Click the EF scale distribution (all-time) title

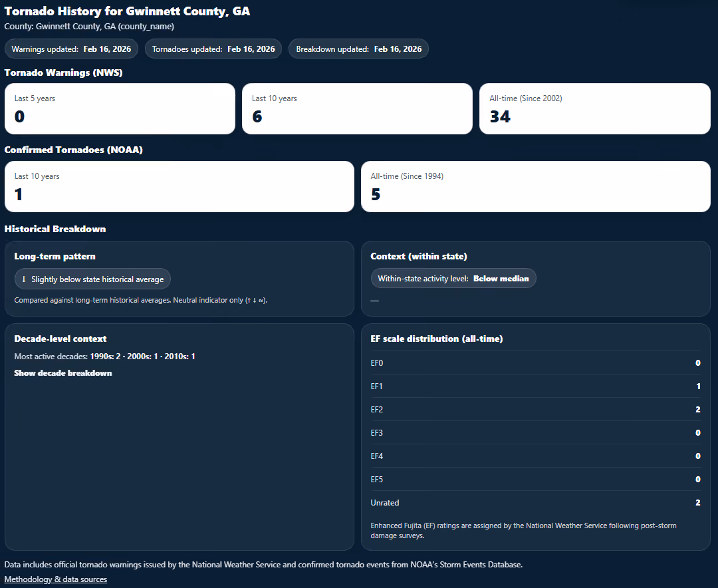click(436, 339)
